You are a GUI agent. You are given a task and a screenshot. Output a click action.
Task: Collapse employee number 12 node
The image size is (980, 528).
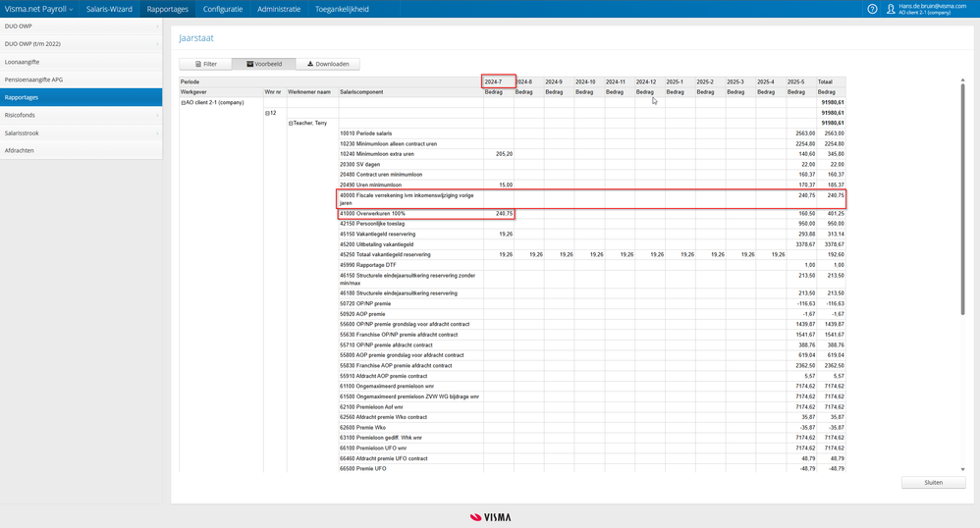click(267, 113)
